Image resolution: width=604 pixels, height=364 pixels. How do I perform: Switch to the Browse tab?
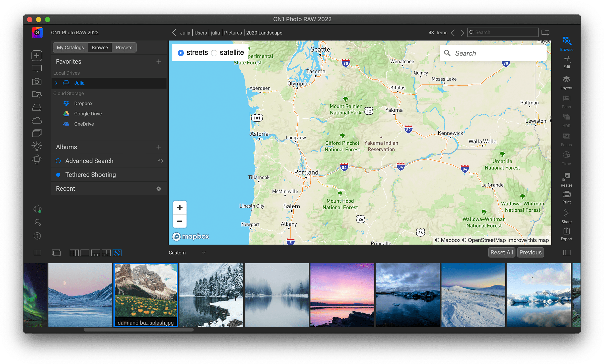pos(100,47)
